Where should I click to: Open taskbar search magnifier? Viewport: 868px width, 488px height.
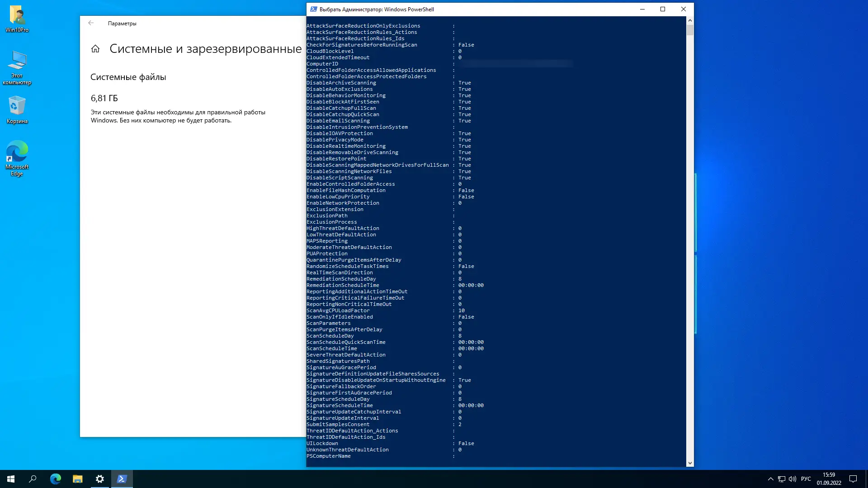(x=33, y=479)
